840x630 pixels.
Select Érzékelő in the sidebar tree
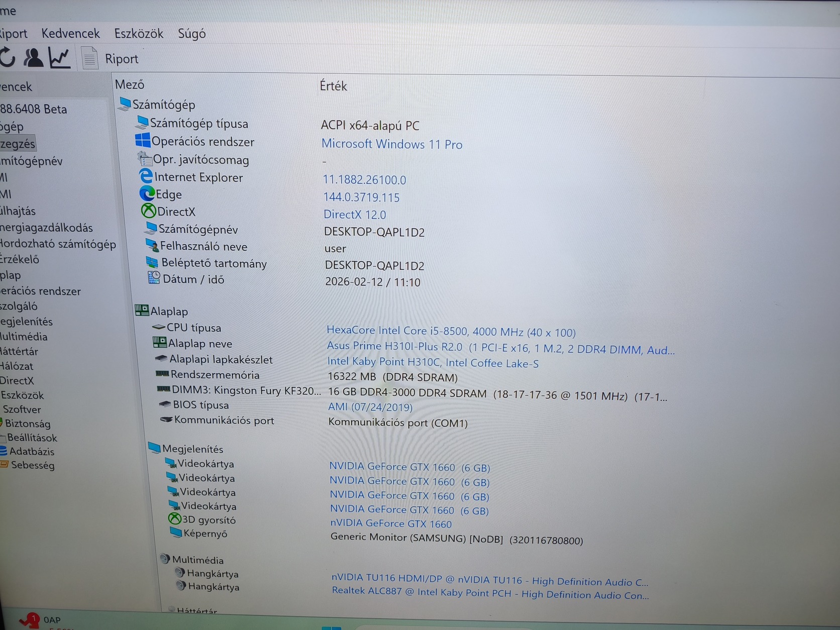(20, 259)
